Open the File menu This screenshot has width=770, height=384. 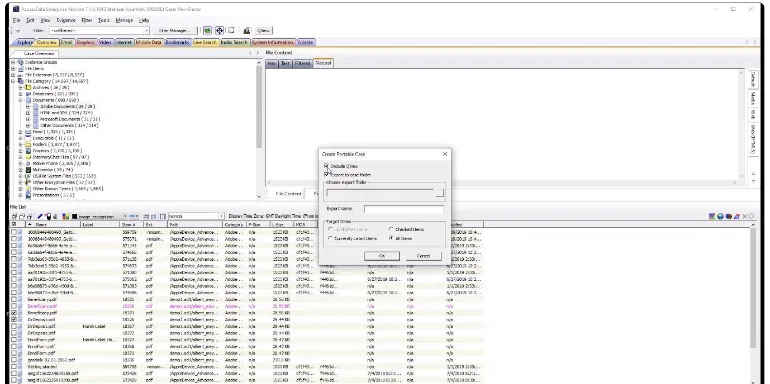click(x=16, y=21)
